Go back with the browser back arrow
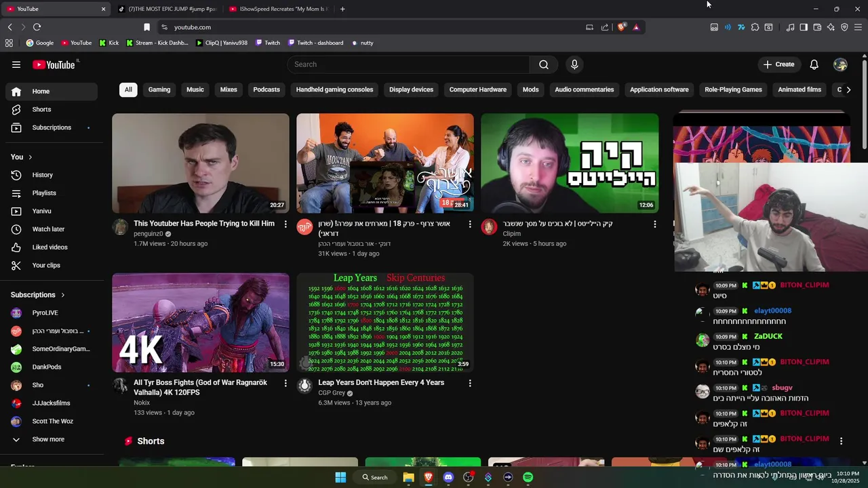This screenshot has width=868, height=488. (x=9, y=27)
